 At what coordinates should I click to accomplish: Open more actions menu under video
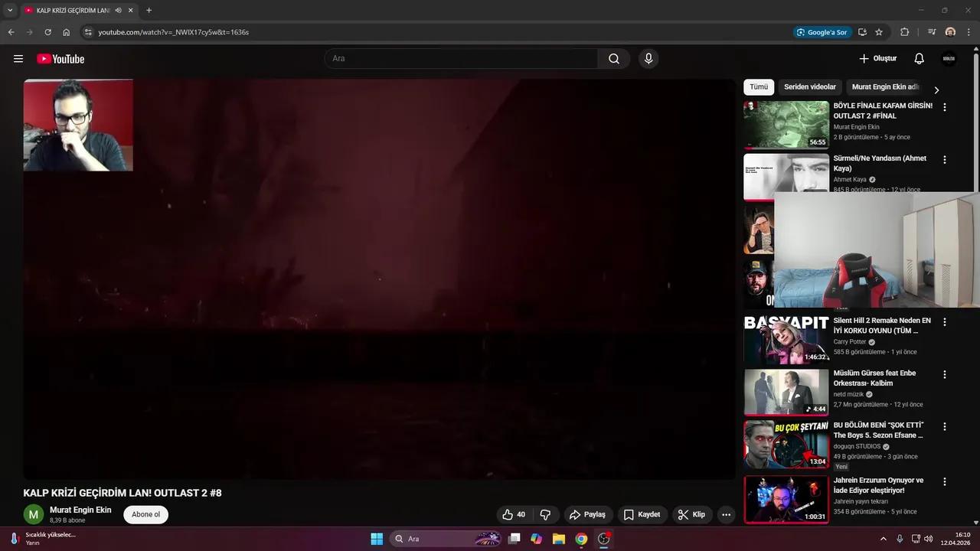click(727, 514)
